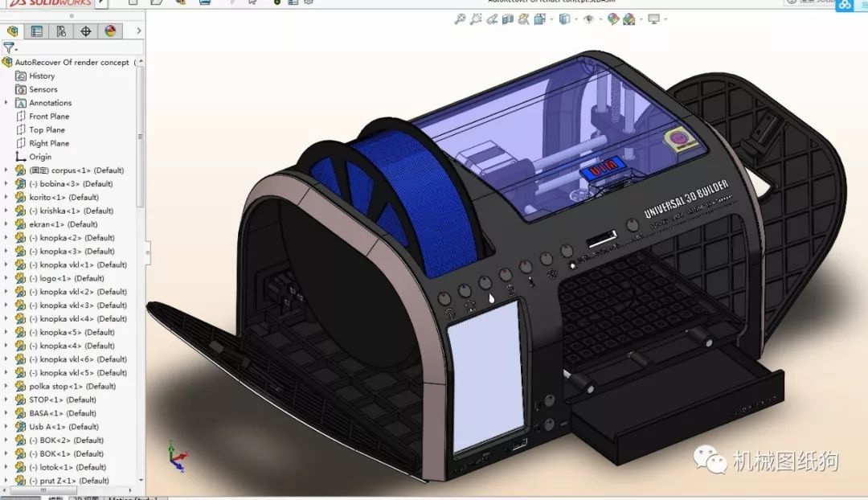Image resolution: width=868 pixels, height=500 pixels.
Task: Click the feature tree filter funnel icon
Action: pyautogui.click(x=9, y=47)
